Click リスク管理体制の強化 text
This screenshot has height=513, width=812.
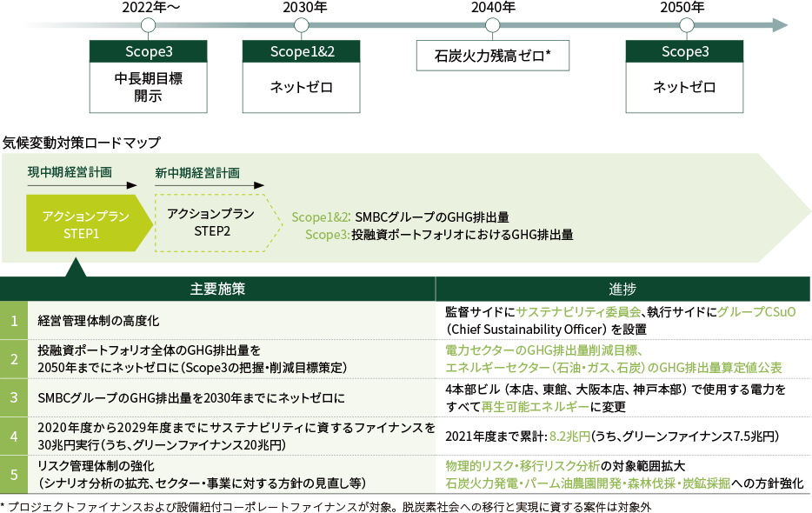96,466
